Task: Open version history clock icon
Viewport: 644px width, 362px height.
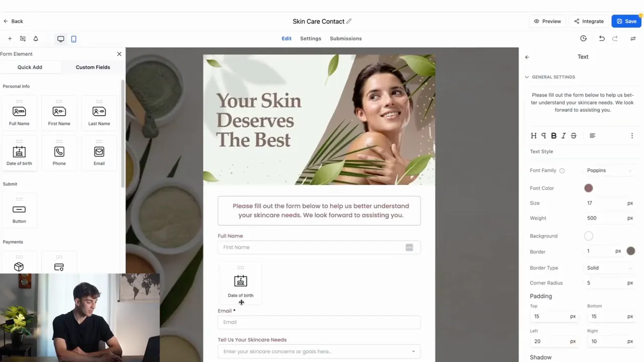Action: [x=583, y=38]
